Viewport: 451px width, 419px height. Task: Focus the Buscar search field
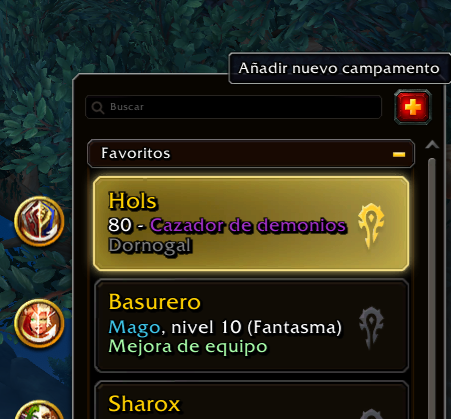coord(233,107)
